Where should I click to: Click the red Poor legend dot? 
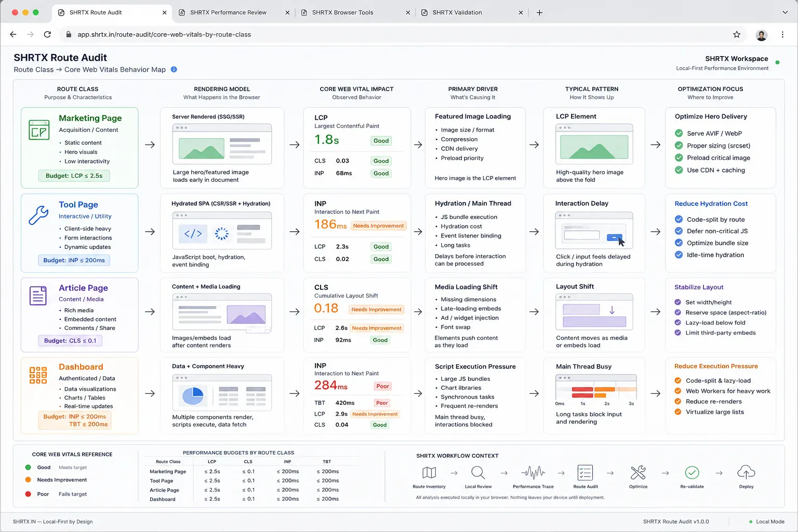pos(28,494)
